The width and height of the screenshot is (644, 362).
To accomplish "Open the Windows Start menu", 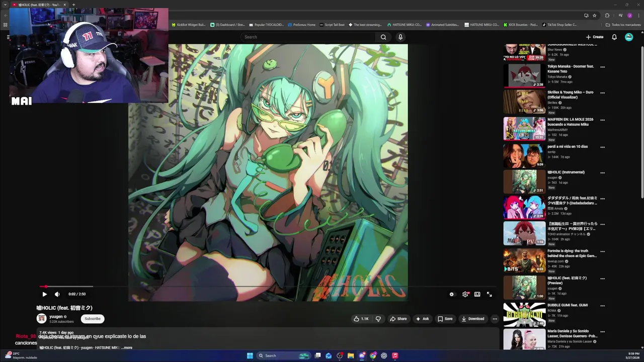I will [250, 355].
